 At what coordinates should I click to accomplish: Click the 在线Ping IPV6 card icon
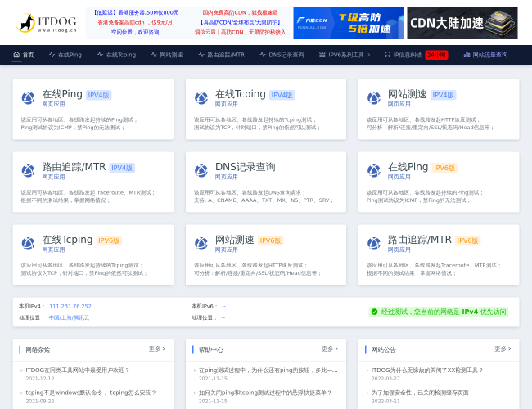click(374, 171)
